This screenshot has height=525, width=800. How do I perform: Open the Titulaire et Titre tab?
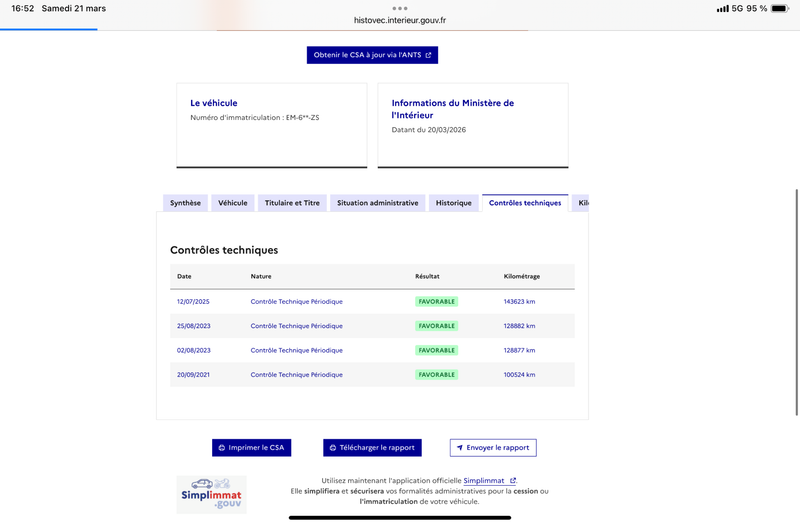tap(292, 203)
